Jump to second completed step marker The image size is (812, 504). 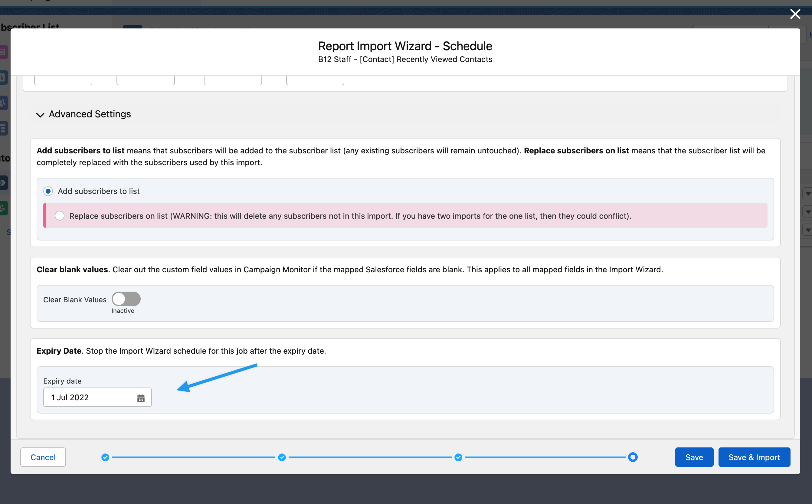click(282, 457)
